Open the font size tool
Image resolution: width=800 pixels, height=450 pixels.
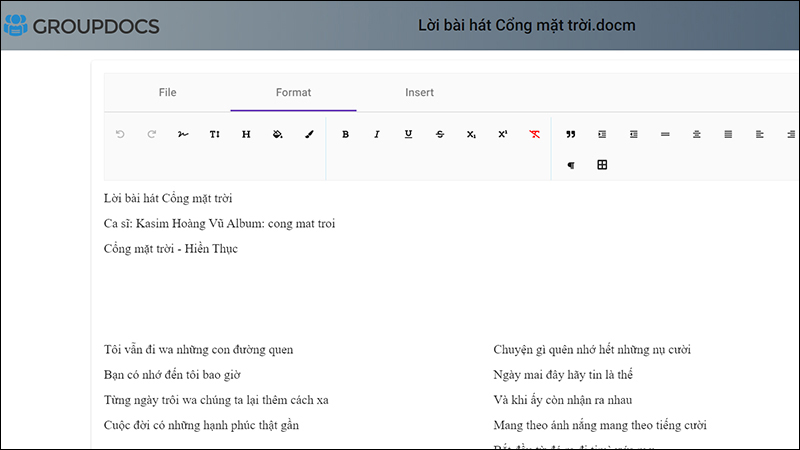pyautogui.click(x=215, y=134)
